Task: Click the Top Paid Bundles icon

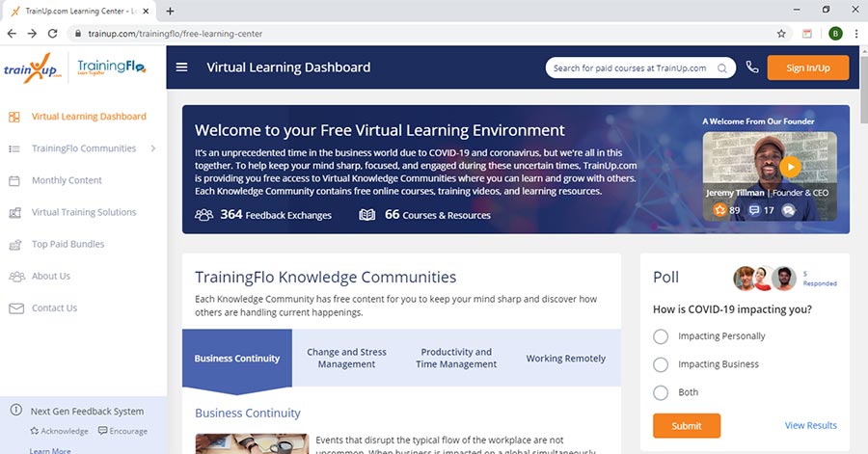Action: pyautogui.click(x=14, y=245)
